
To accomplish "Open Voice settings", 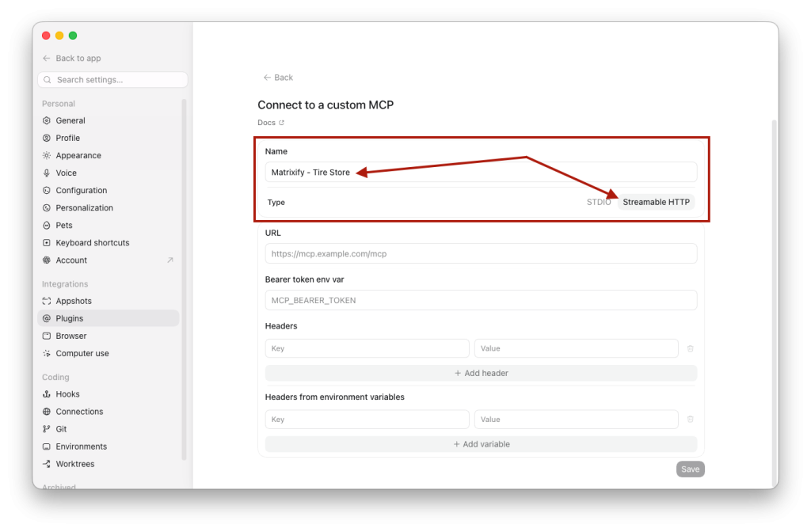I will (109, 173).
